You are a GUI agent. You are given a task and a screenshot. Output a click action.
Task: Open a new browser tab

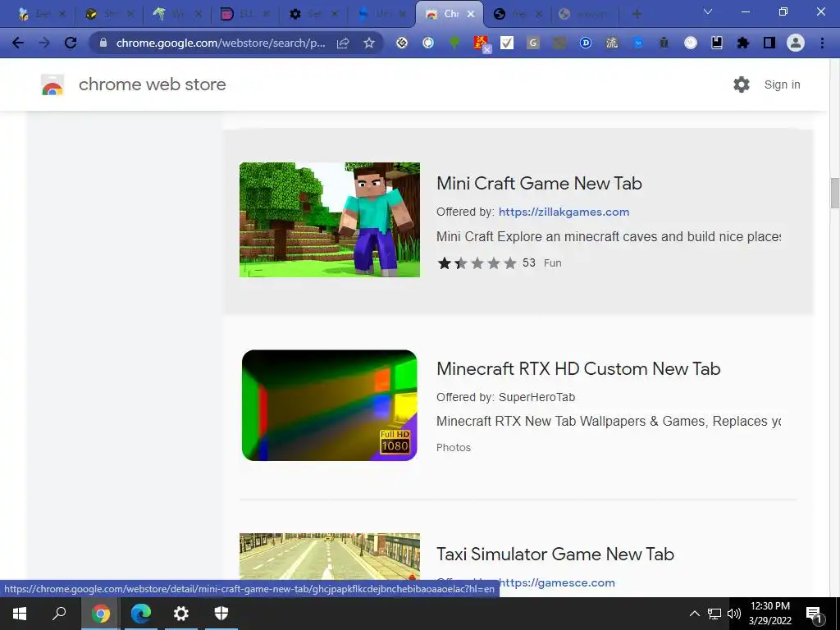[637, 14]
